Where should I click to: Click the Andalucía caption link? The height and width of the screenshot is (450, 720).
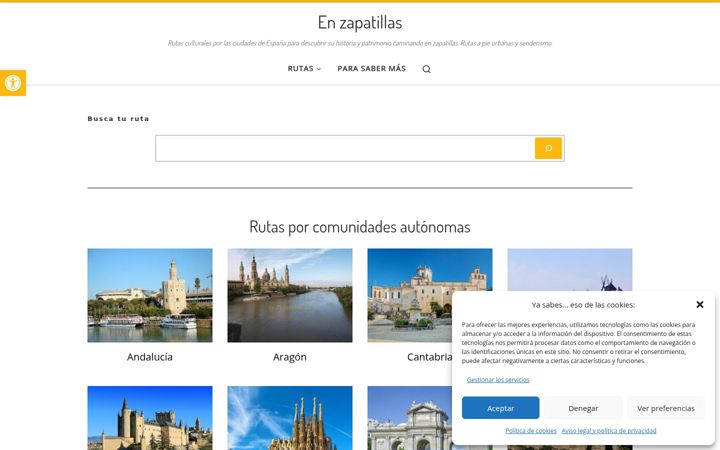(x=150, y=357)
